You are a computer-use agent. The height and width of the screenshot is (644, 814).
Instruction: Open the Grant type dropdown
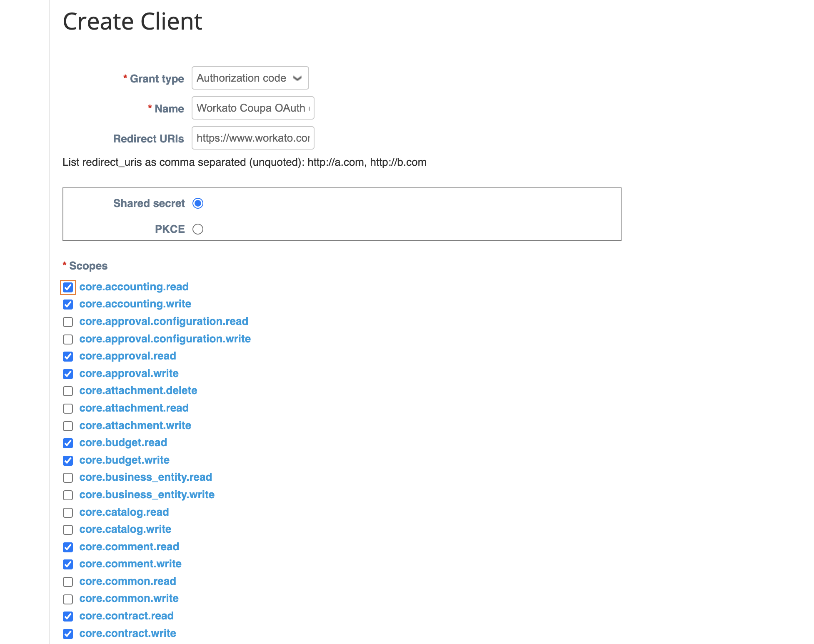click(x=250, y=78)
